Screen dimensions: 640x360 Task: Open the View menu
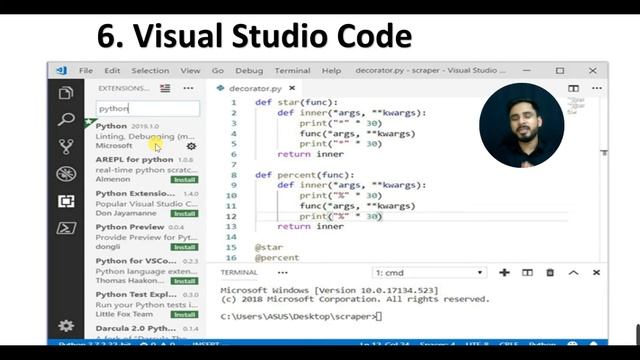click(x=190, y=71)
